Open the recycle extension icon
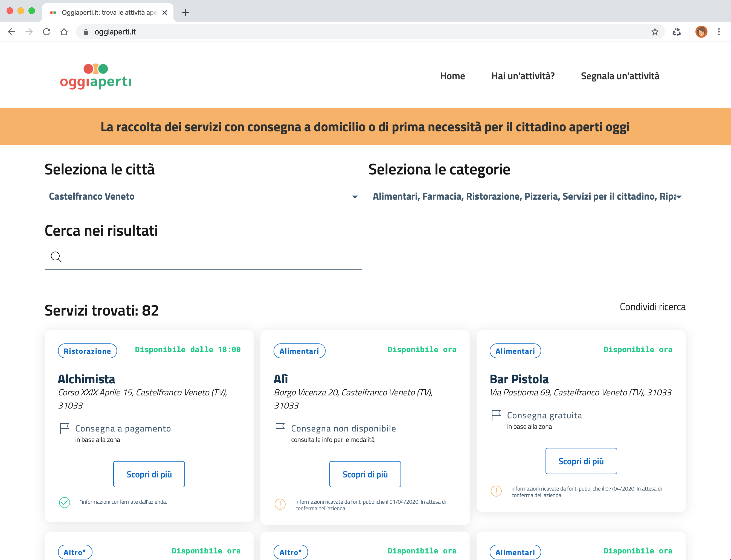The height and width of the screenshot is (560, 731). click(677, 32)
